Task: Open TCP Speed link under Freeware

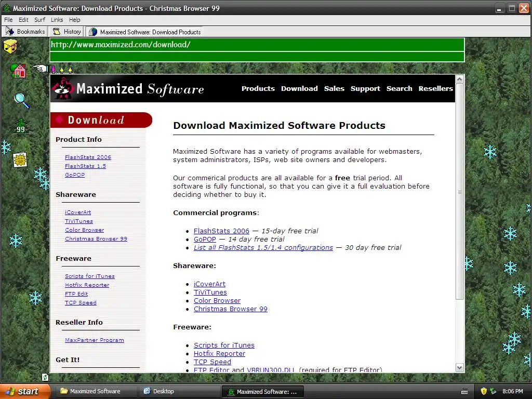Action: (x=212, y=362)
